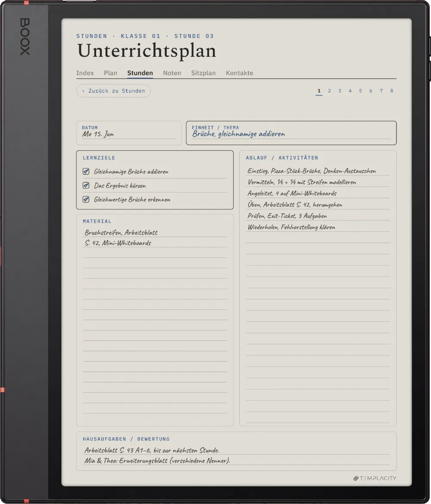This screenshot has height=504, width=431.
Task: Open the Noten tab
Action: [172, 73]
